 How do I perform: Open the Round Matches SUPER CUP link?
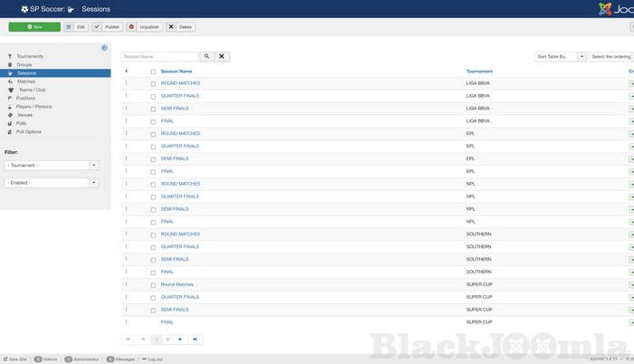coord(178,284)
